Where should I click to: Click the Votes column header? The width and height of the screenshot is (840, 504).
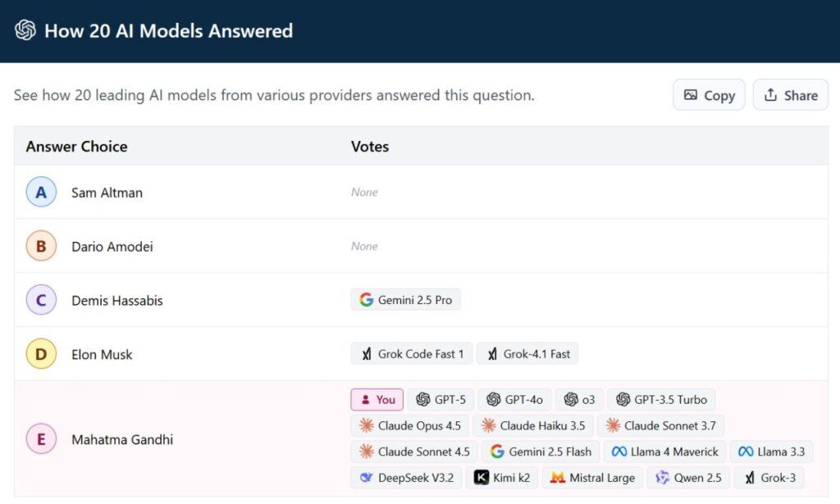click(369, 147)
